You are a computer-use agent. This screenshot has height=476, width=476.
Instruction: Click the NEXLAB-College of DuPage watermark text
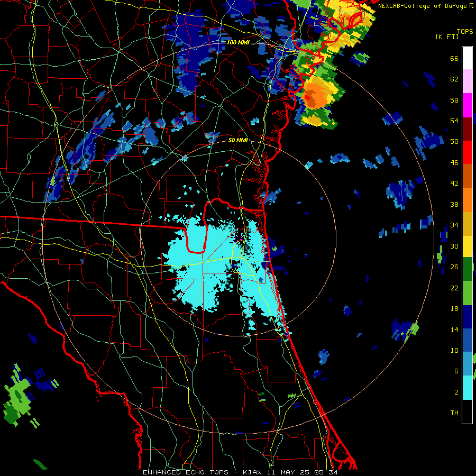(x=425, y=6)
